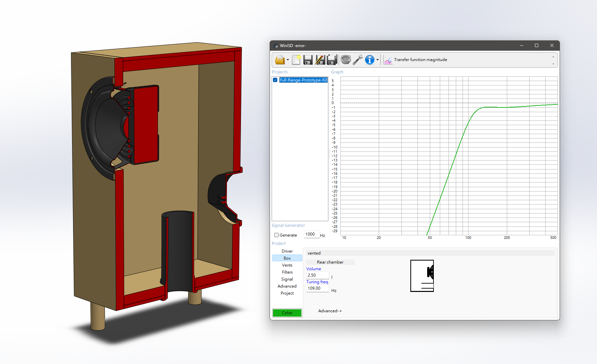Image resolution: width=597 pixels, height=364 pixels.
Task: Open the Transfer function magnitude graph selector
Action: pyautogui.click(x=420, y=60)
